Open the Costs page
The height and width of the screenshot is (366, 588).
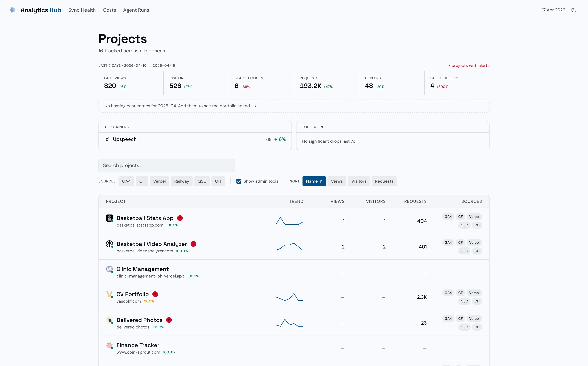(x=109, y=10)
